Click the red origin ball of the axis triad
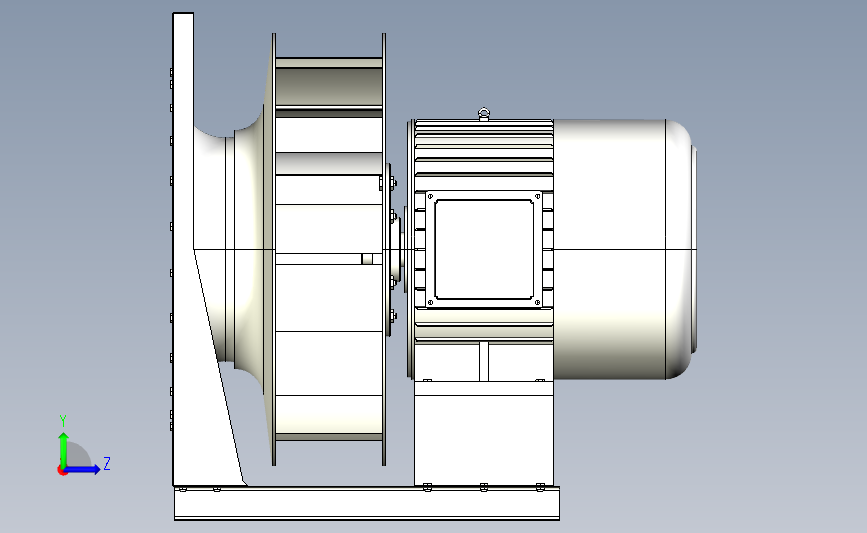This screenshot has width=867, height=533. [62, 471]
